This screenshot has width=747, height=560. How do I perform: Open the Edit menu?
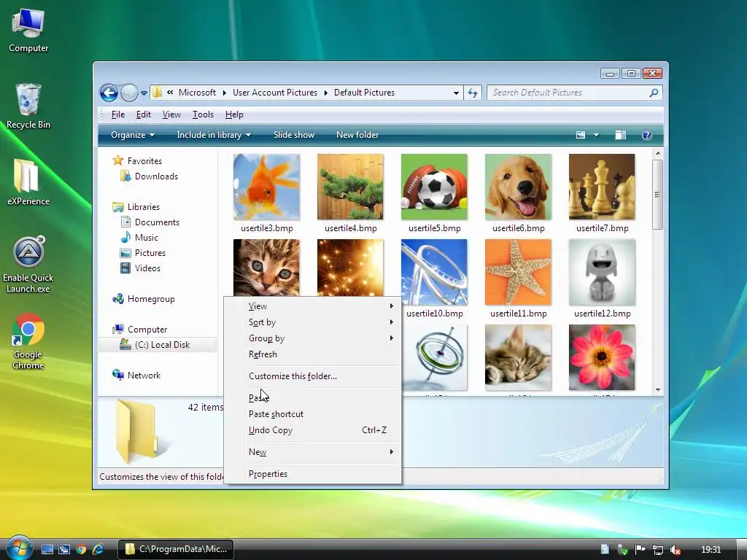[144, 114]
